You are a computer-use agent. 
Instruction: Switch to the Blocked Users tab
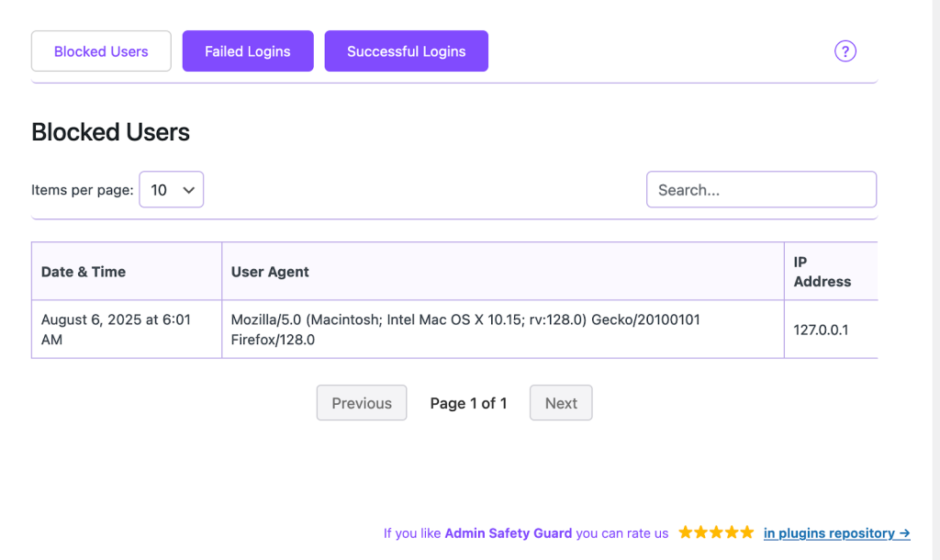(x=101, y=51)
